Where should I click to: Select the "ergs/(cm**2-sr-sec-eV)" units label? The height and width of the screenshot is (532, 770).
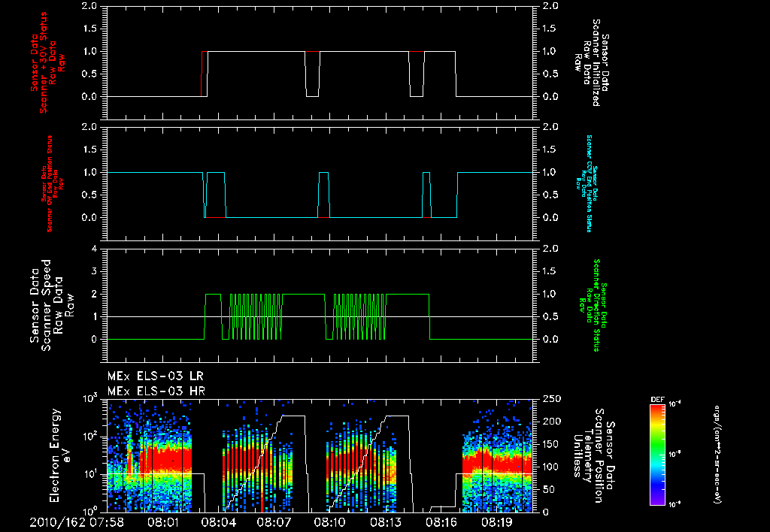[717, 455]
